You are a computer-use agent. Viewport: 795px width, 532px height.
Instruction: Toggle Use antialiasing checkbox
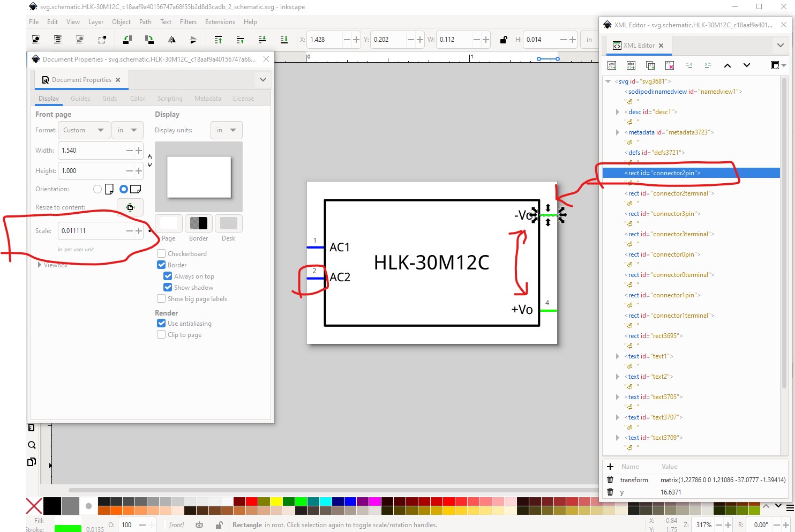[161, 324]
